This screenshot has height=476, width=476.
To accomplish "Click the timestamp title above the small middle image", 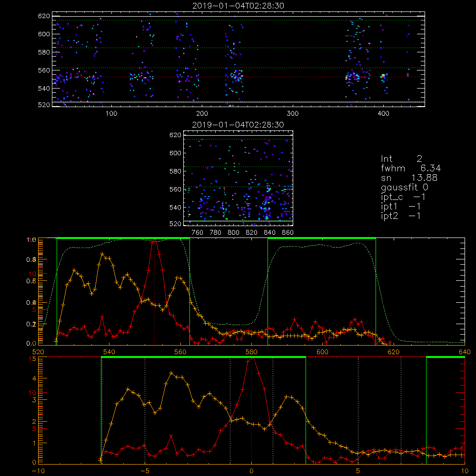I will click(x=238, y=125).
